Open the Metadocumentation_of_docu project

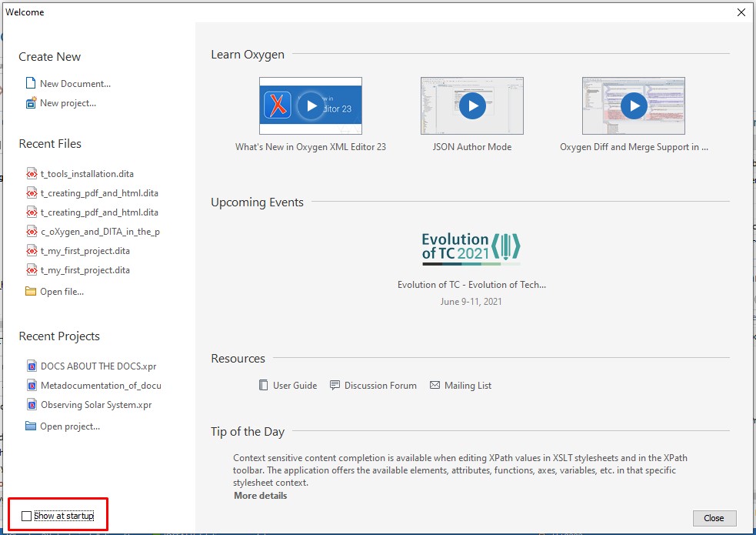101,386
